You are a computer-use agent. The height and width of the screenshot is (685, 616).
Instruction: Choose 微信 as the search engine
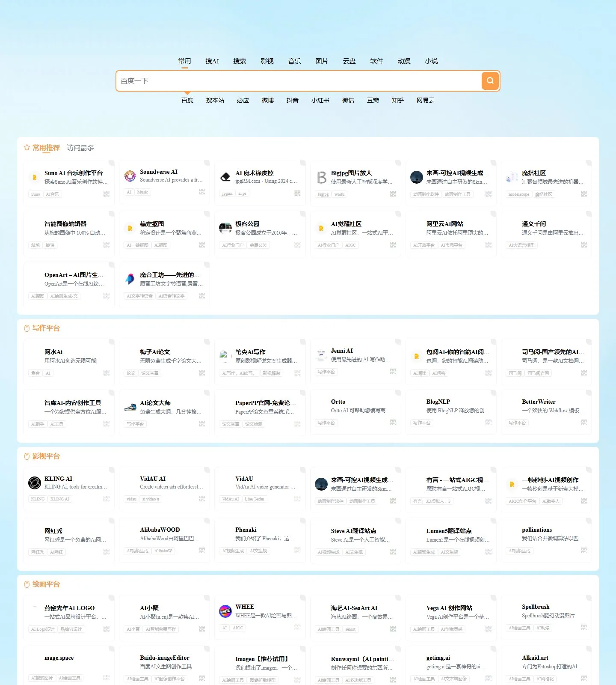click(348, 100)
